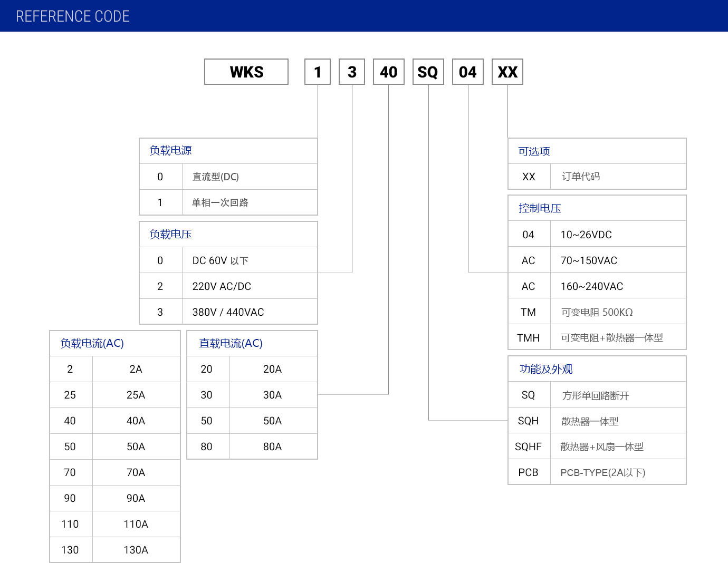Select the 220V AC/DC row
Screen dimensions: 728x563
[228, 286]
